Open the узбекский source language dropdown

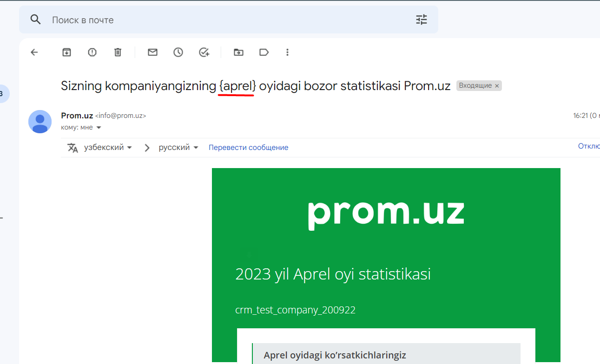(108, 148)
